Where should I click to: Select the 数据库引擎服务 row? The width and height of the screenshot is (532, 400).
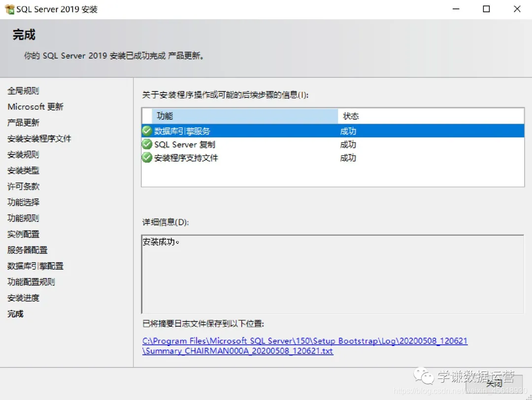(333, 131)
